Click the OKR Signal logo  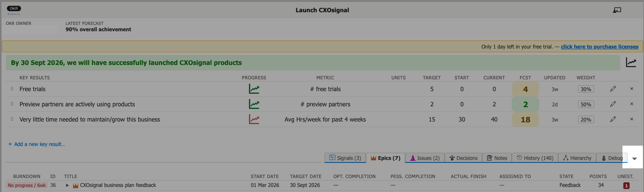(x=14, y=10)
